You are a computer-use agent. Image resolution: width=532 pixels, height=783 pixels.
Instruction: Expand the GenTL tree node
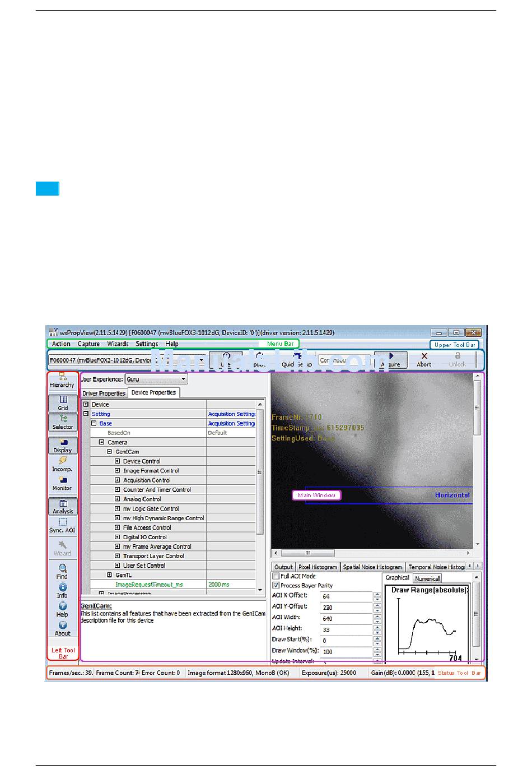110,575
